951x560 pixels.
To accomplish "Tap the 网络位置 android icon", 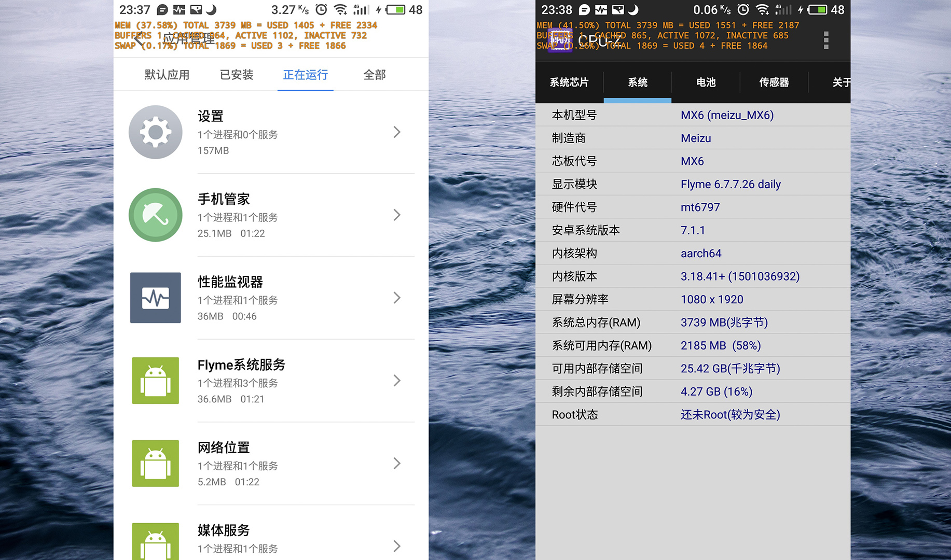I will click(x=155, y=463).
